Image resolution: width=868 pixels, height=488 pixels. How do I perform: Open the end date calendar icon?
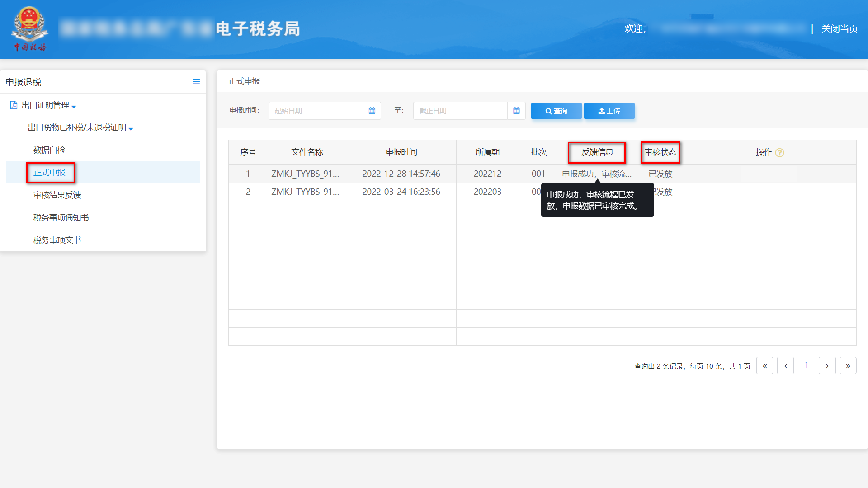pyautogui.click(x=516, y=111)
